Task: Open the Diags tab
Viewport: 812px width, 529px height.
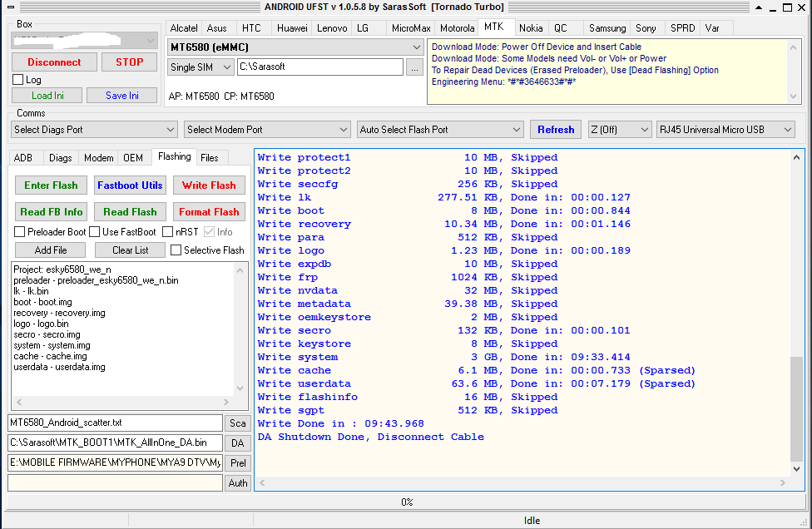Action: [61, 158]
